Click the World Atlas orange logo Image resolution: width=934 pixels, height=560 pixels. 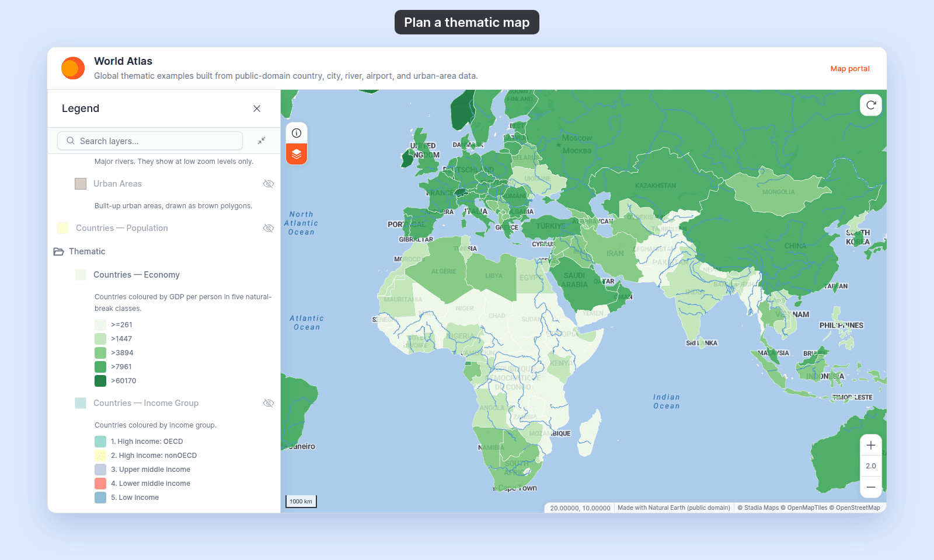[x=73, y=68]
